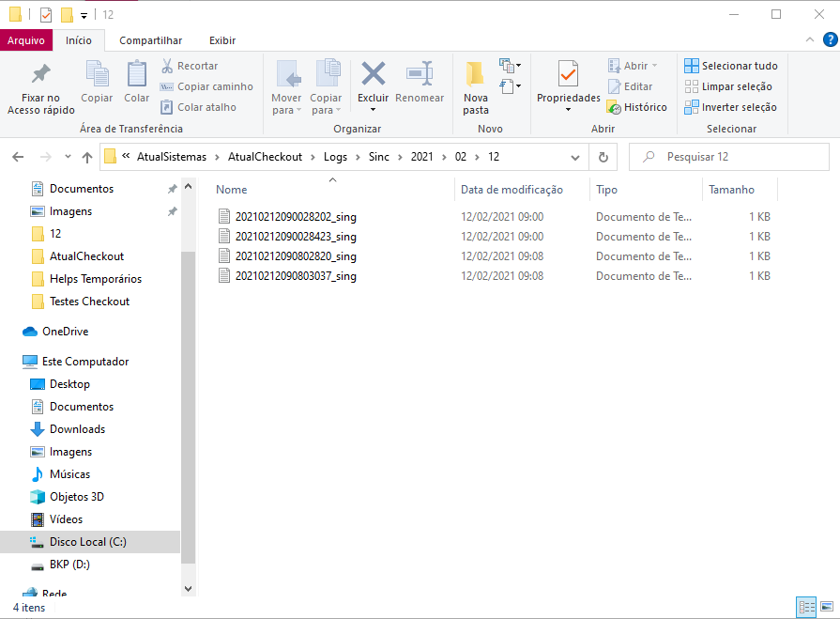Open recent locations dropdown

coord(68,157)
